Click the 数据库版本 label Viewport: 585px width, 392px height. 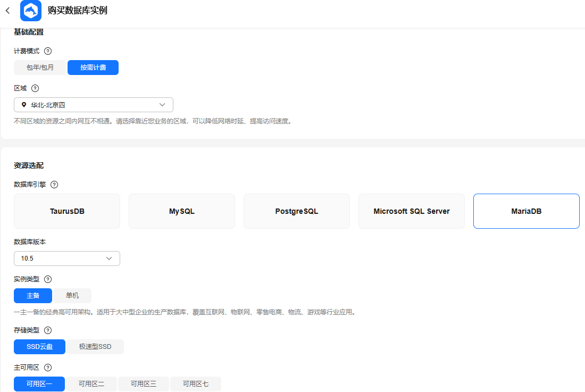pos(30,242)
